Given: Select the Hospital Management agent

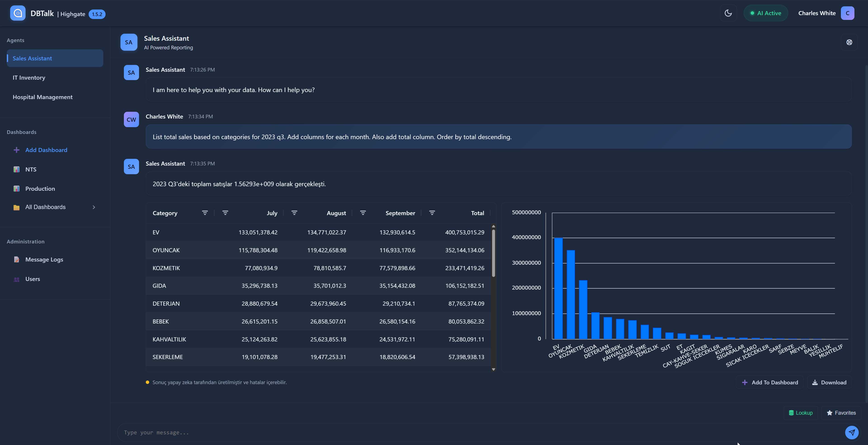Looking at the screenshot, I should (x=42, y=97).
